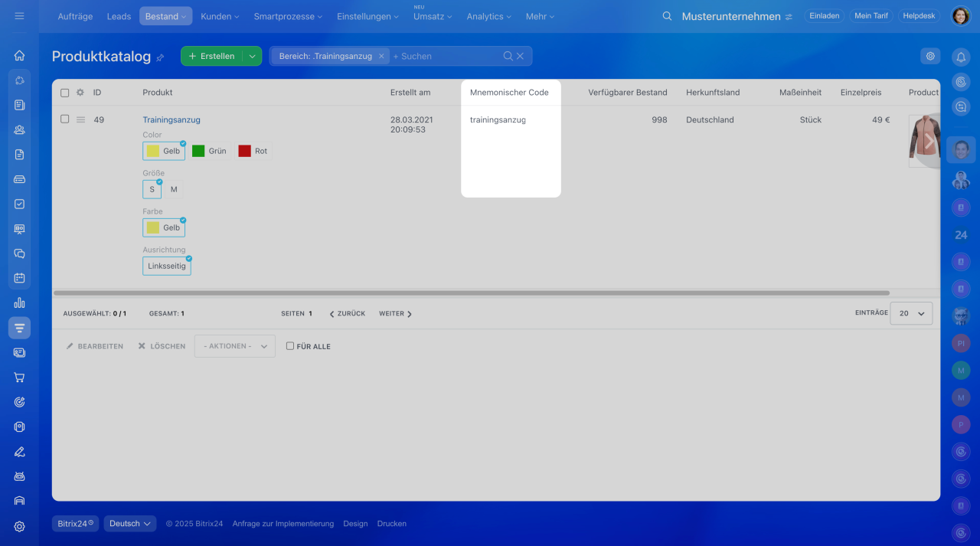Select the Rot color swatch
The image size is (980, 546).
(253, 151)
